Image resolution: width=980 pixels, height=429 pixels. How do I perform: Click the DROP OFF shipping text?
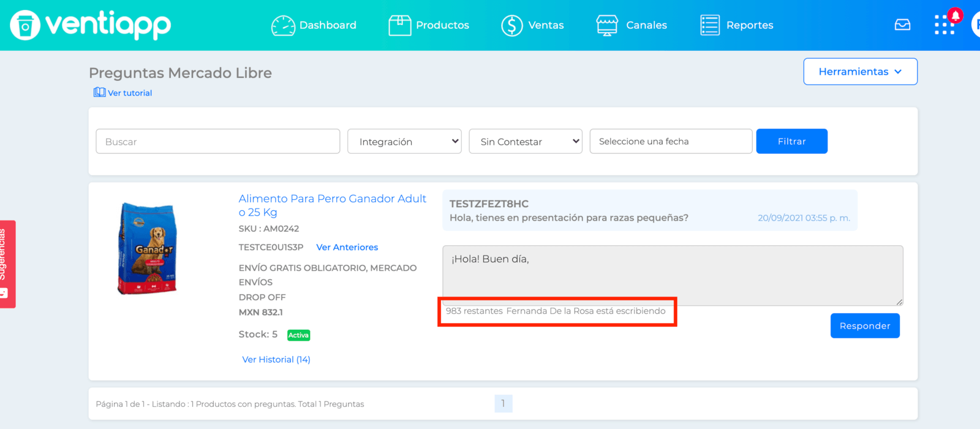click(262, 297)
